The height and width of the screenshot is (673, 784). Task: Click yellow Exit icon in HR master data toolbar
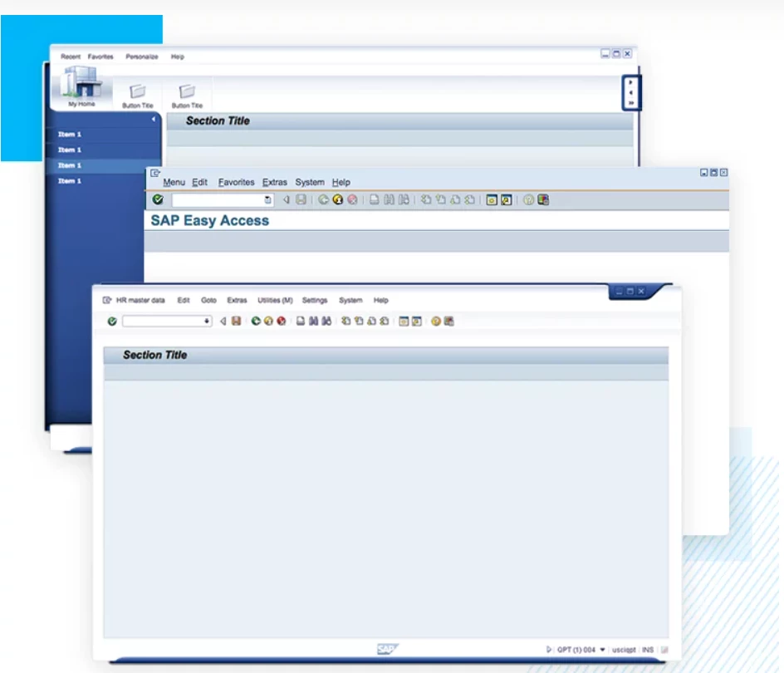pyautogui.click(x=268, y=322)
